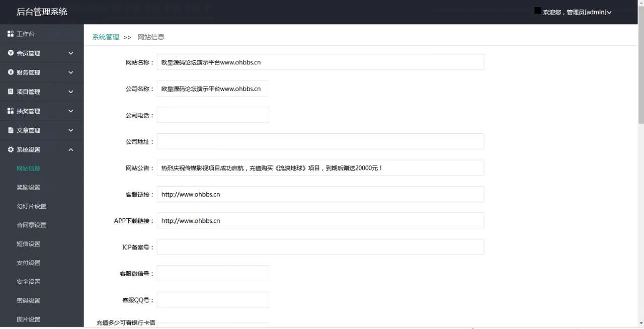Focus the 公司电话 input field
Screen dimensions: 644x329
(x=213, y=115)
